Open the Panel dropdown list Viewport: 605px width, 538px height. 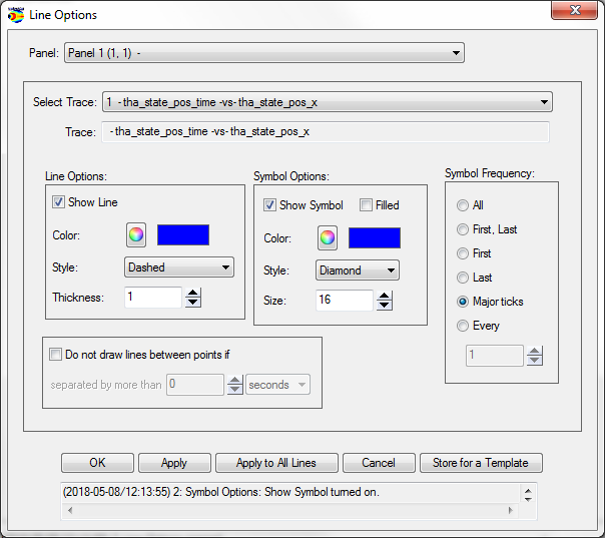[x=264, y=53]
